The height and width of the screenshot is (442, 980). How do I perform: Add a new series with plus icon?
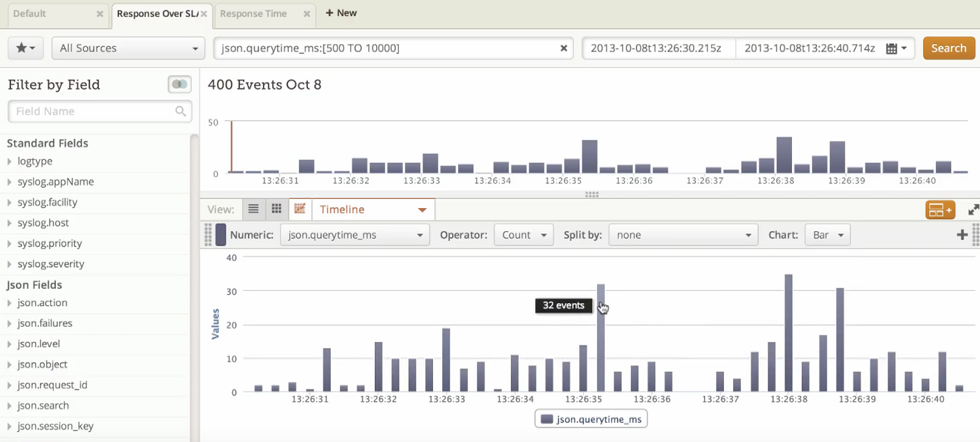pos(962,235)
